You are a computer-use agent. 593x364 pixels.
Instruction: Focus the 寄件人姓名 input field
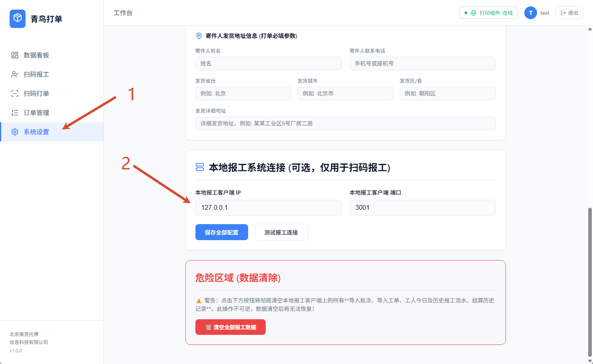[269, 64]
